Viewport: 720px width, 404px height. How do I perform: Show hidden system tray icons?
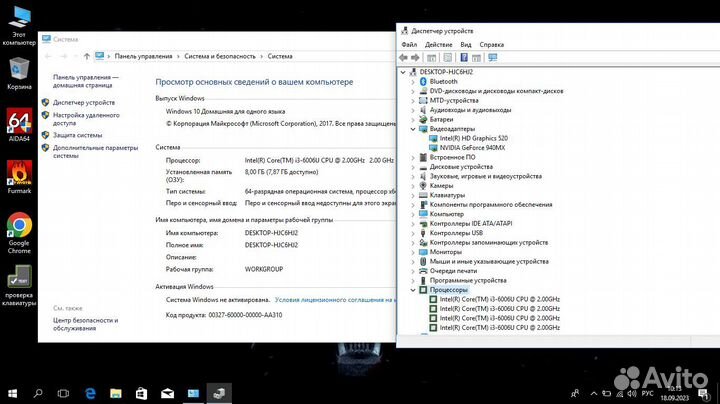tap(594, 393)
